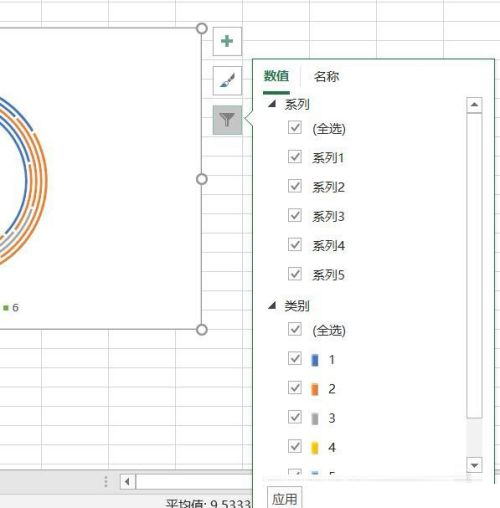This screenshot has height=508, width=500.
Task: Click the blue swatch for category 1
Action: pyautogui.click(x=315, y=360)
